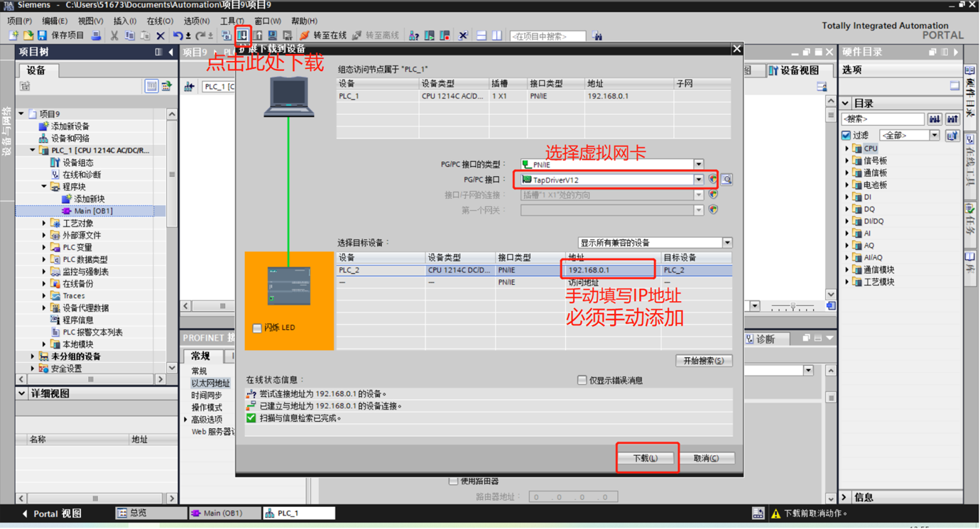Image resolution: width=980 pixels, height=529 pixels.
Task: Open the 项目(P) menu
Action: pos(19,21)
